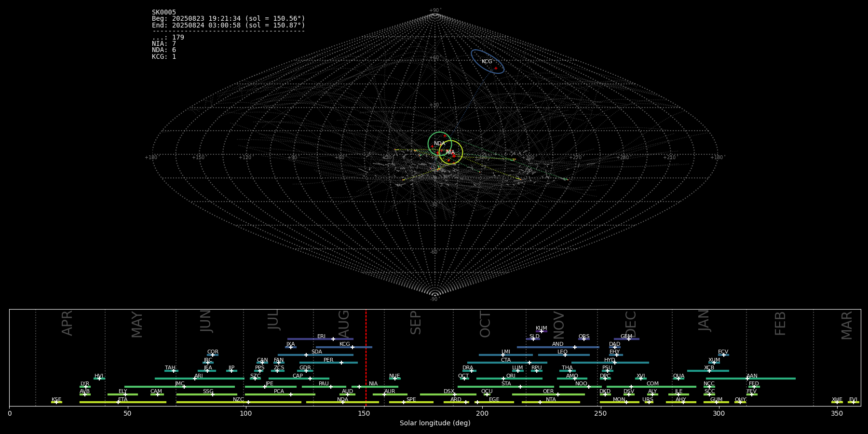
Task: Click the red dashed current solar longitude line
Action: (x=366, y=357)
